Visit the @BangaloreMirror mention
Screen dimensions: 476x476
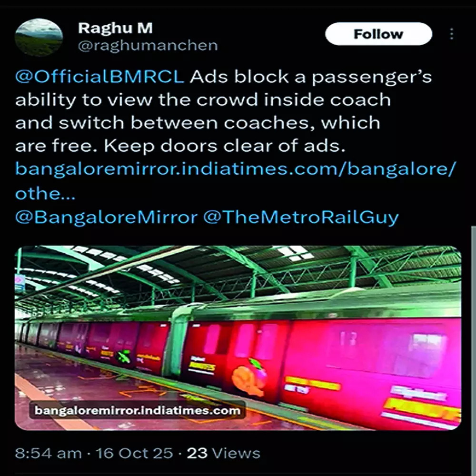click(106, 217)
